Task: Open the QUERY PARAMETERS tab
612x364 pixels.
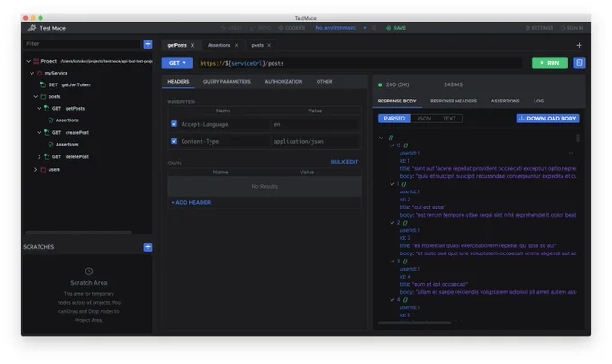Action: [227, 82]
